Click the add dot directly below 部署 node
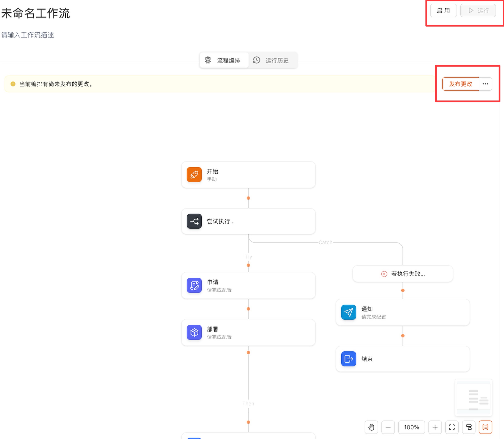The height and width of the screenshot is (439, 504). [x=248, y=352]
